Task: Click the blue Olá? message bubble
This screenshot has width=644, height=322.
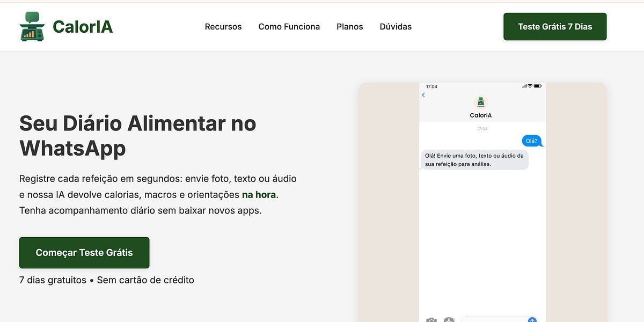Action: [532, 141]
